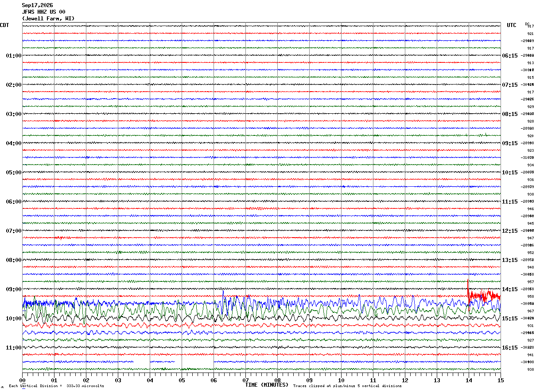Click the 06:15 UTC time label
Screen dimensions: 536x392
click(x=510, y=56)
